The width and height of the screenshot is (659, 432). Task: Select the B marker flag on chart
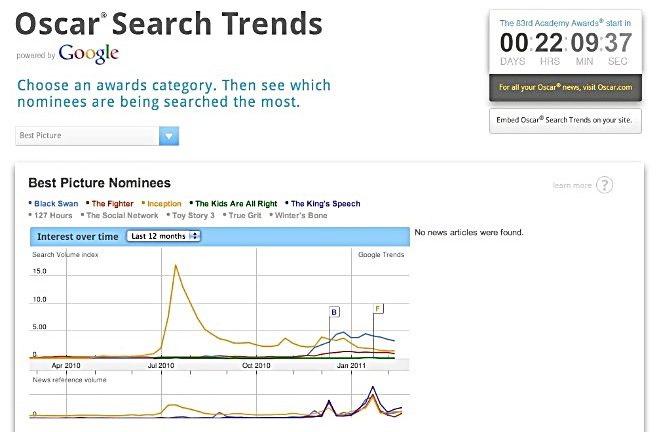tap(334, 312)
